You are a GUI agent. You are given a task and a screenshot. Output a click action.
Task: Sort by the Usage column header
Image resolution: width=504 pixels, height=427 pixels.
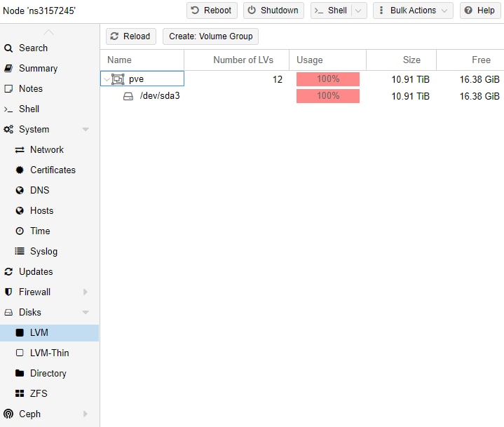327,60
